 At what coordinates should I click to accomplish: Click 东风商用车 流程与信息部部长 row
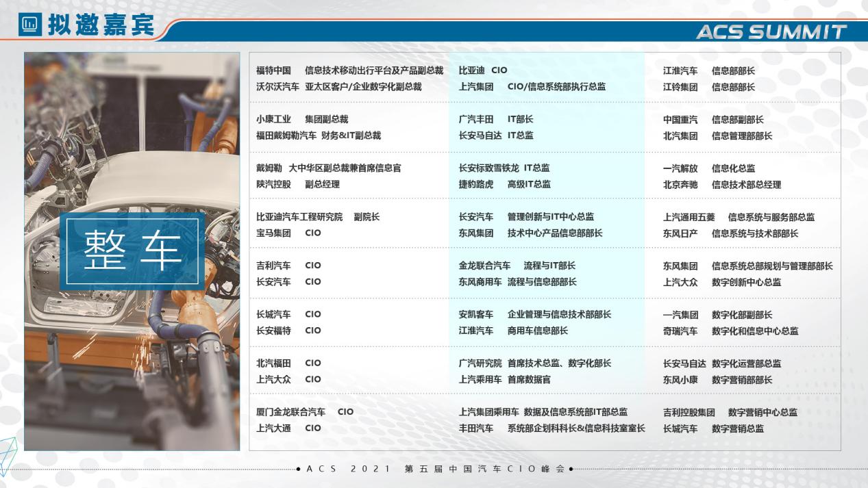coord(517,282)
